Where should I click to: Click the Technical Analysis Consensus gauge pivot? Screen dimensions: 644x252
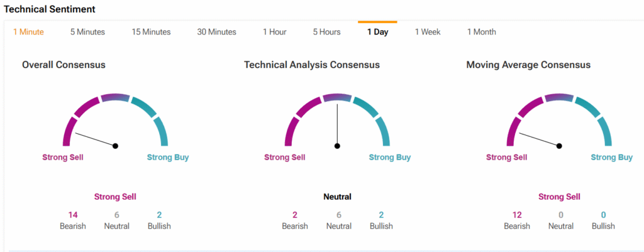pyautogui.click(x=338, y=146)
